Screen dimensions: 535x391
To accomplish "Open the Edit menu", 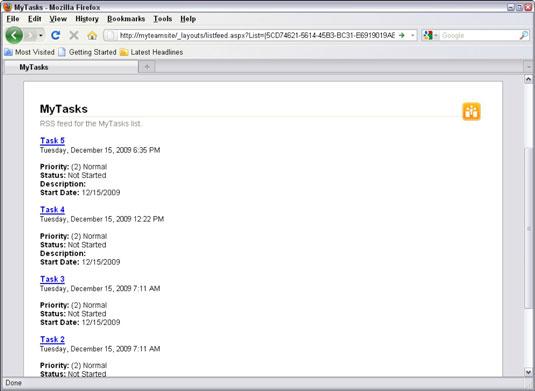I will coord(34,19).
